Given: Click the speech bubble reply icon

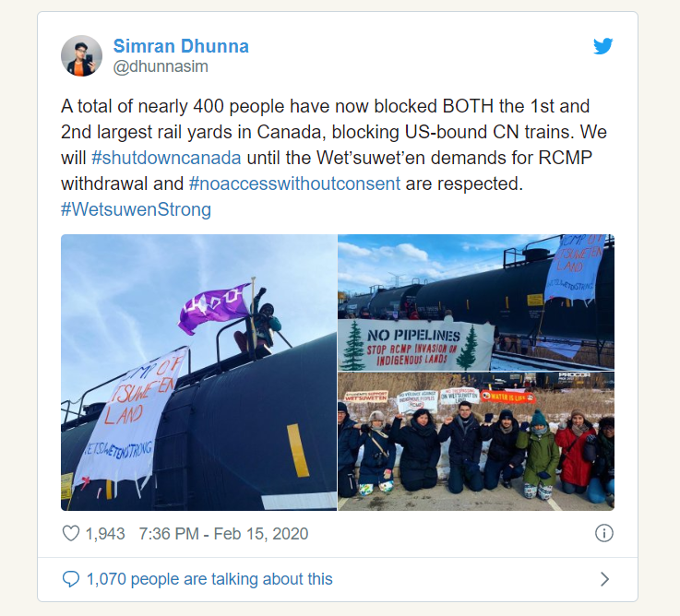Looking at the screenshot, I should tap(71, 579).
